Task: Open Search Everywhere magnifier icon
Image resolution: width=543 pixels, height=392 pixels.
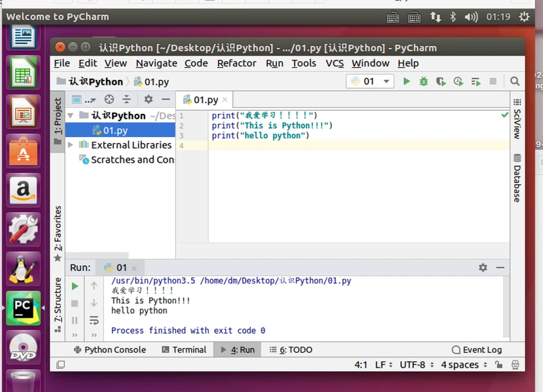Action: (514, 81)
